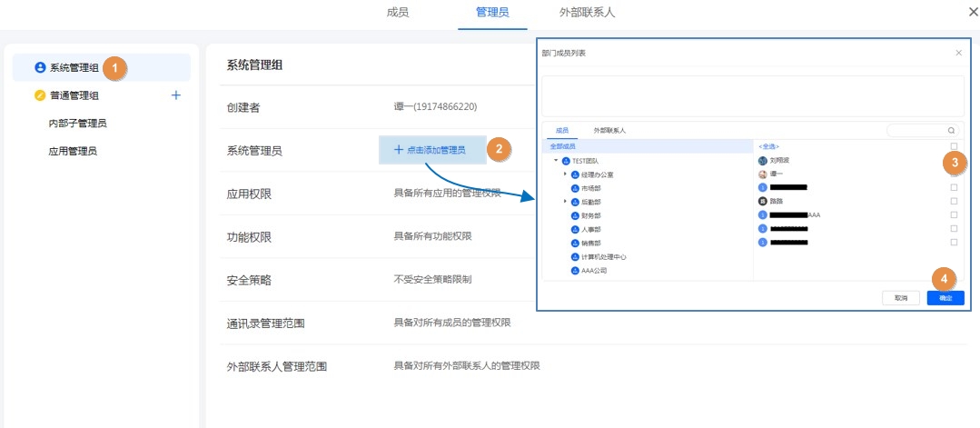Collapse the TEST团队 tree node

pyautogui.click(x=555, y=161)
